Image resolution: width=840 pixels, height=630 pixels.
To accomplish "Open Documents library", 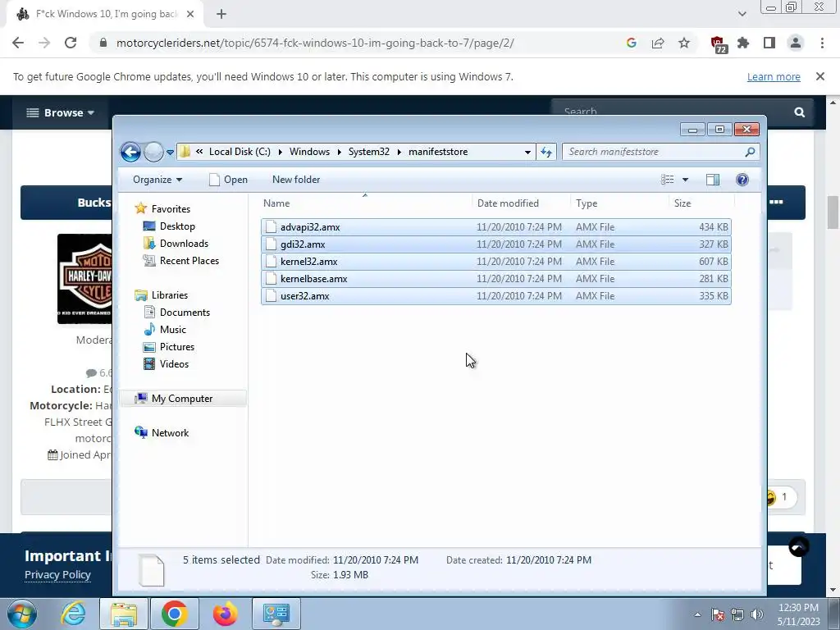I will (177, 313).
